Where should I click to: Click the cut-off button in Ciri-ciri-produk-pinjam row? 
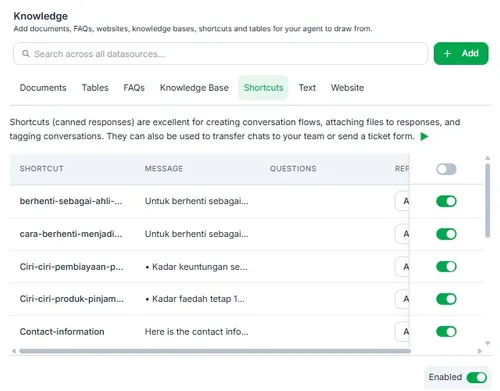402,299
